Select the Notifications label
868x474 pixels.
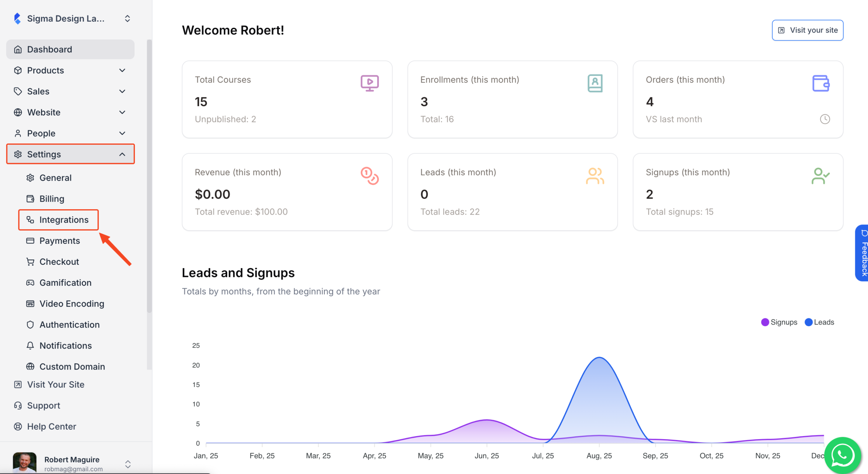tap(66, 346)
